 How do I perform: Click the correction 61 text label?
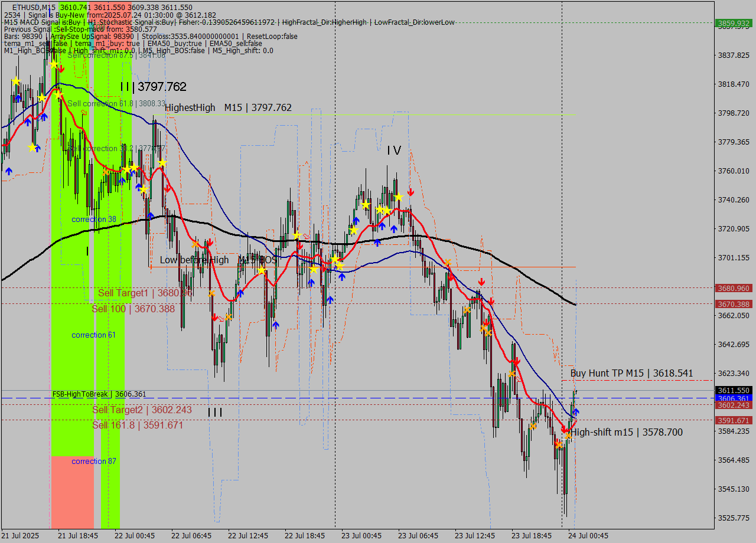click(93, 335)
